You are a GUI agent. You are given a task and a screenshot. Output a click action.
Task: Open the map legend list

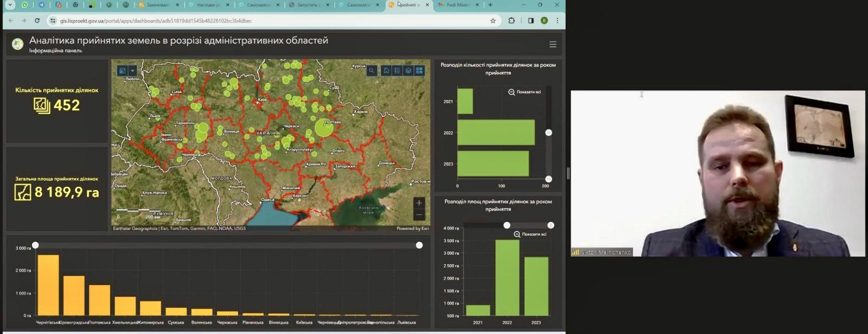pyautogui.click(x=397, y=71)
